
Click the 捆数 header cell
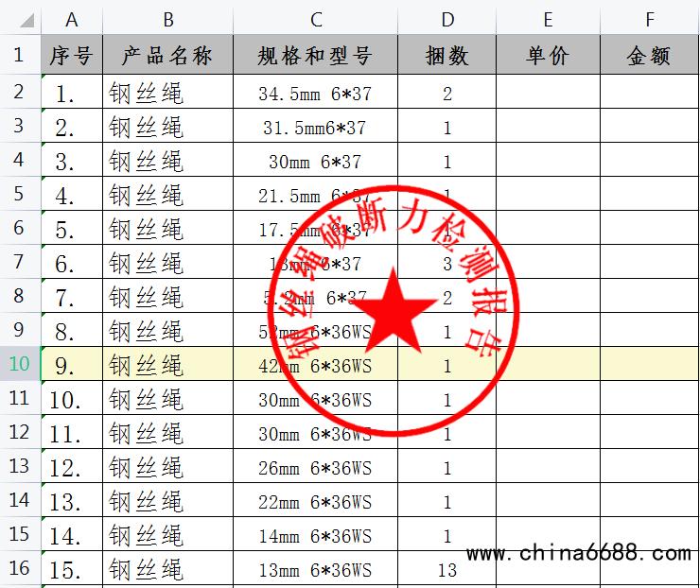tap(446, 55)
